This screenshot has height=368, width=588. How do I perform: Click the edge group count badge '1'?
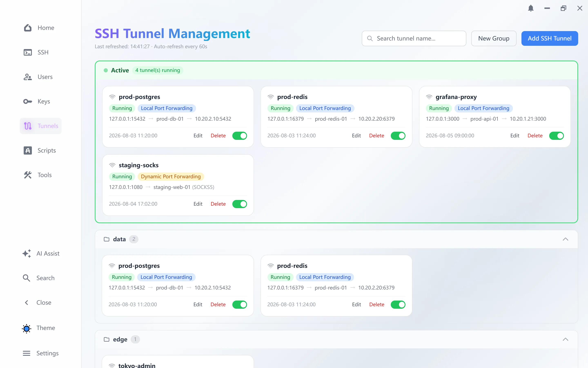135,339
